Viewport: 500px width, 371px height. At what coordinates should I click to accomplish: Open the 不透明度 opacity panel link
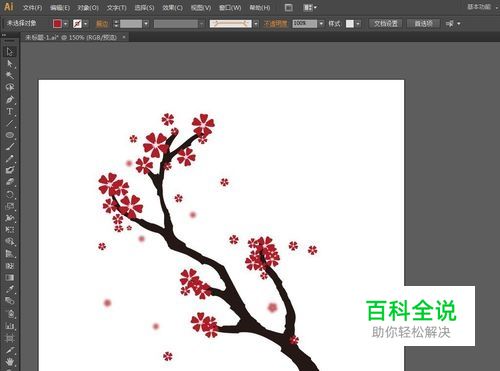coord(275,24)
